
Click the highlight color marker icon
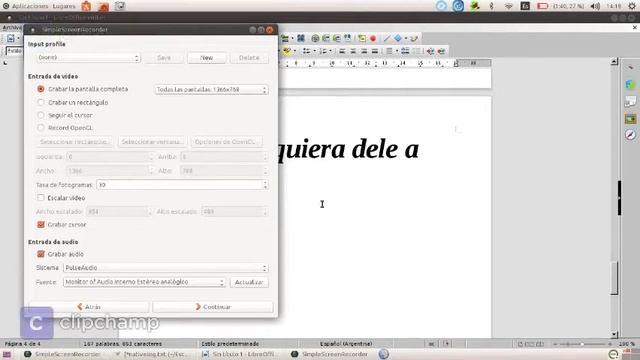[x=287, y=51]
